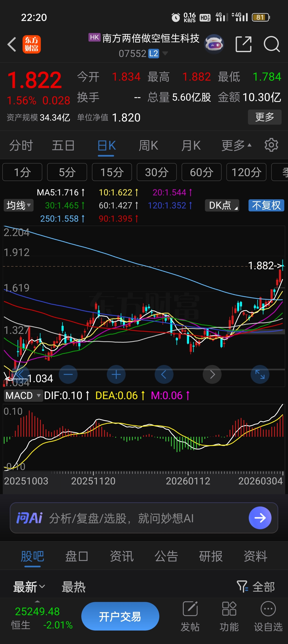Open the DK点 dropdown
Image resolution: width=288 pixels, height=644 pixels.
pos(222,205)
